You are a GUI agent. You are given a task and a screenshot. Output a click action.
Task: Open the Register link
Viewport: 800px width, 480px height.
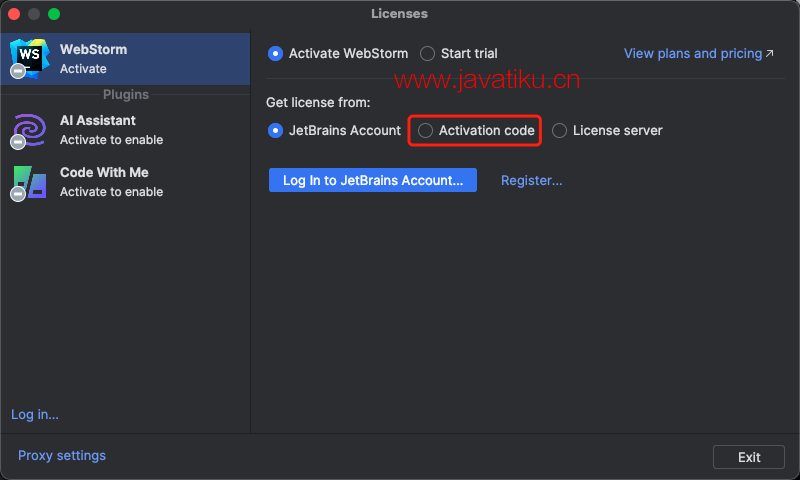click(531, 181)
